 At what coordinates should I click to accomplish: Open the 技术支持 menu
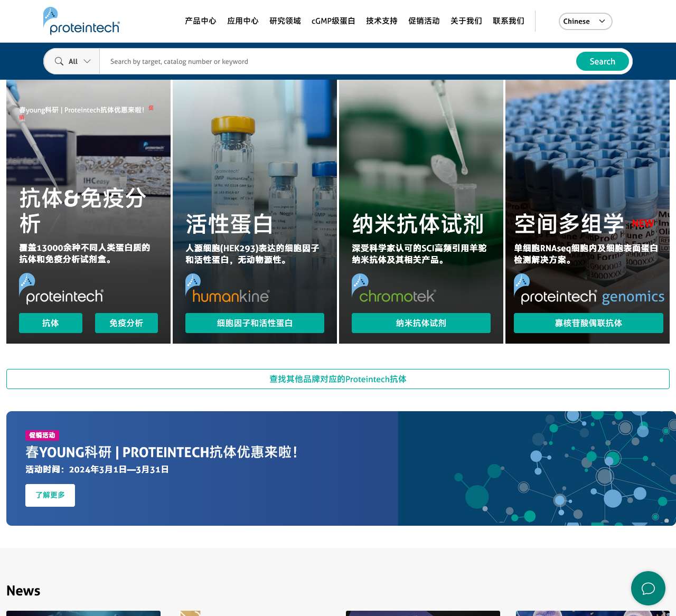click(x=382, y=21)
